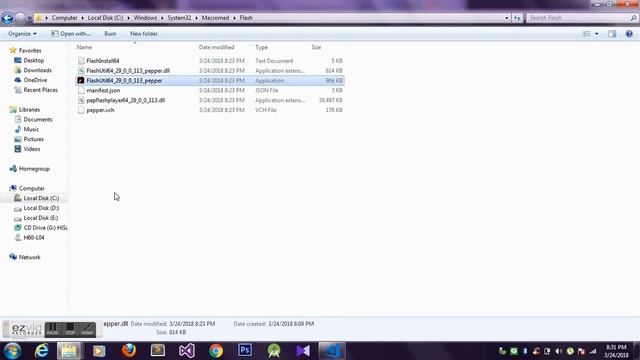Image resolution: width=640 pixels, height=360 pixels.
Task: Open OneDrive in navigation pane
Action: click(x=35, y=80)
